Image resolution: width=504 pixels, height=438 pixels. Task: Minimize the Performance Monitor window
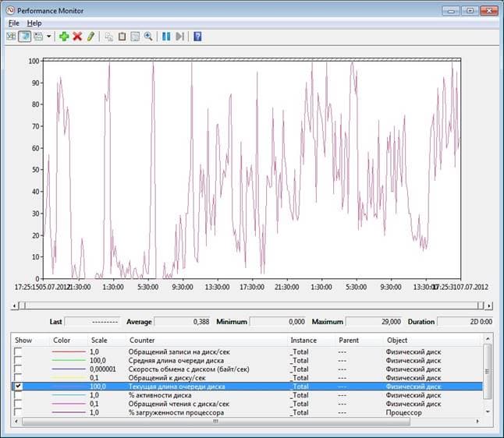coord(451,11)
